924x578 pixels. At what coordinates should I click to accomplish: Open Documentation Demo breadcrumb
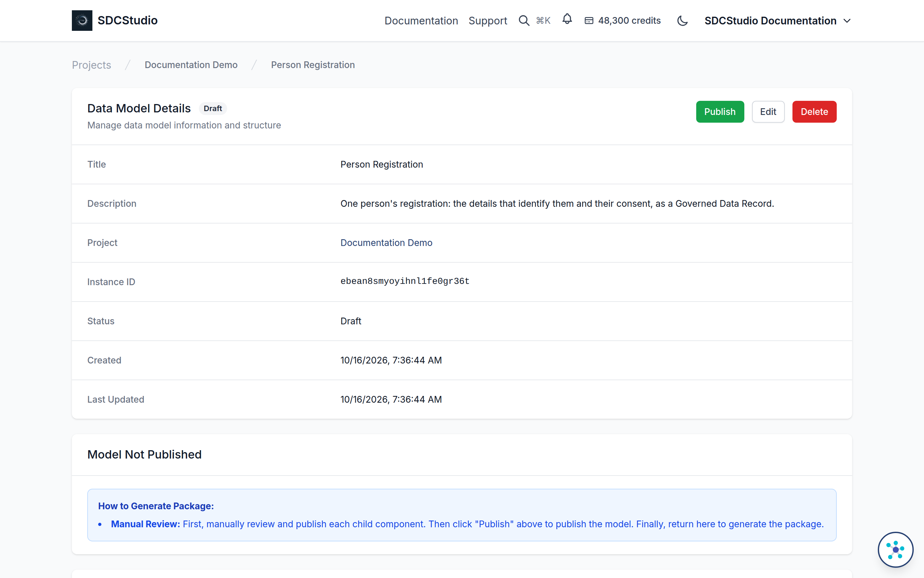tap(191, 65)
